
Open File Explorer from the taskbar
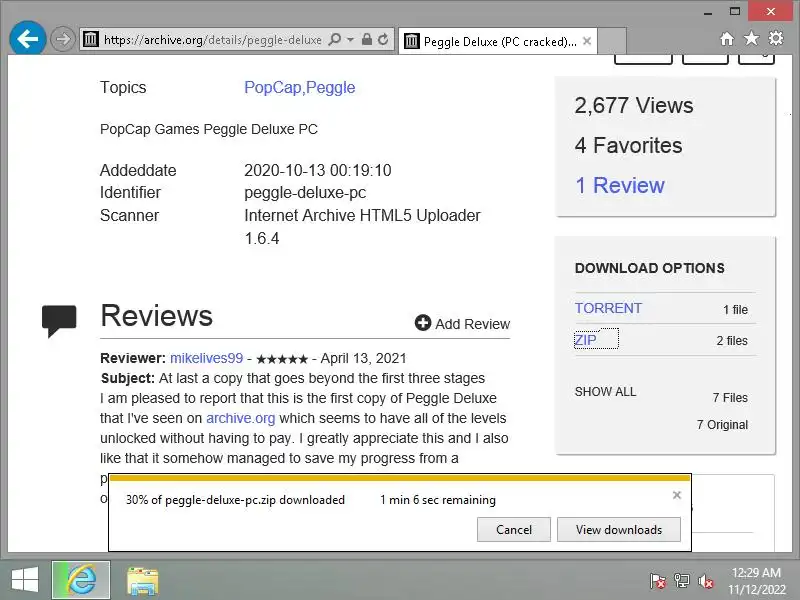[x=143, y=581]
